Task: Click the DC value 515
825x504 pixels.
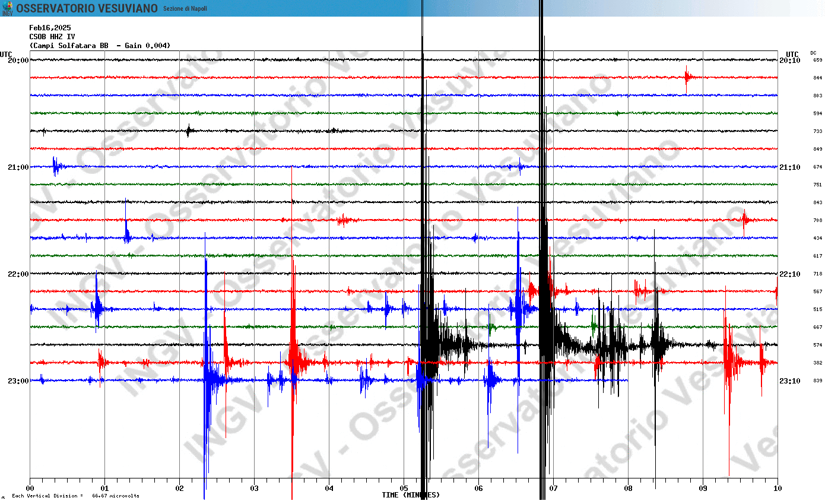Action: 817,309
